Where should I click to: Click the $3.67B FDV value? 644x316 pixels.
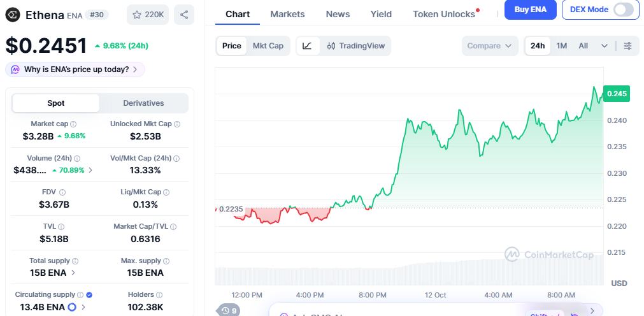coord(54,205)
